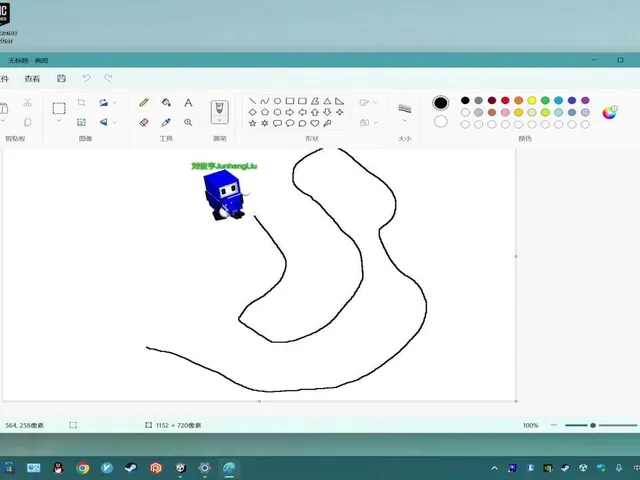Choose the yellow color swatch

tap(532, 100)
